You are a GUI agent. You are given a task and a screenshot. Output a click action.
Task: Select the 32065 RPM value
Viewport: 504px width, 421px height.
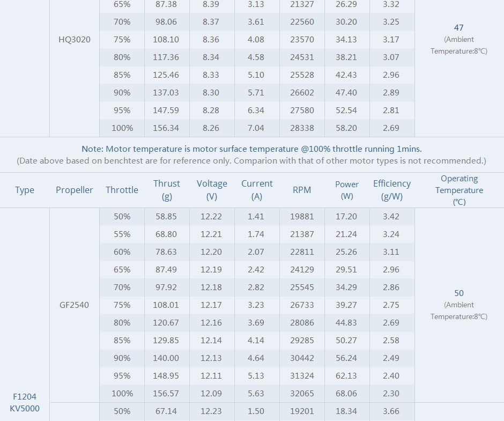302,393
